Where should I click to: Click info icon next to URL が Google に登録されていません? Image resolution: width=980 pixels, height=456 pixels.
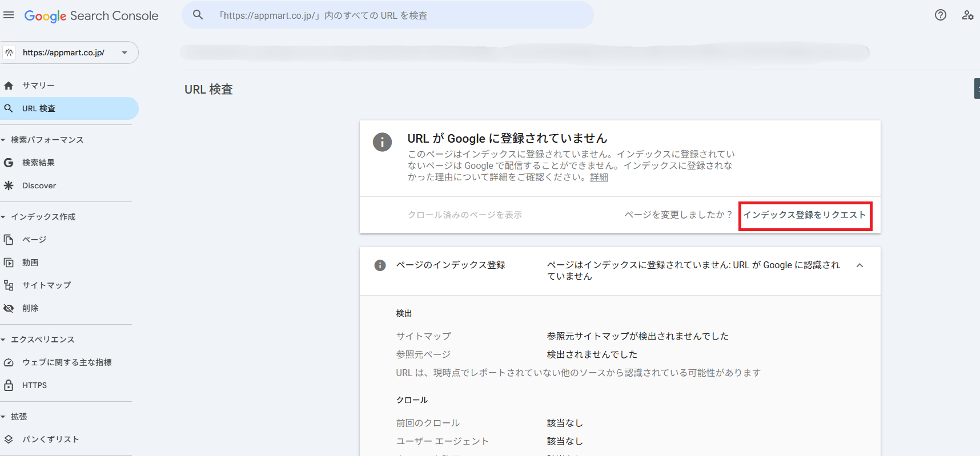pyautogui.click(x=382, y=142)
